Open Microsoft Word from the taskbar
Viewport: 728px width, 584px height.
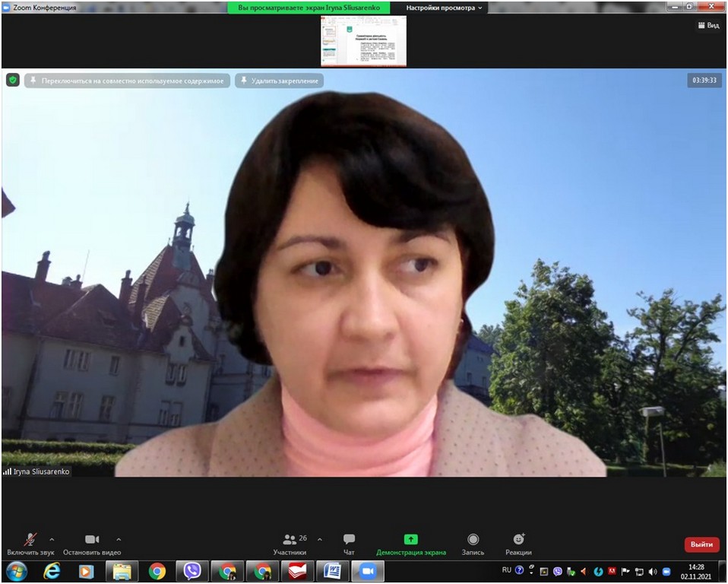pyautogui.click(x=331, y=570)
